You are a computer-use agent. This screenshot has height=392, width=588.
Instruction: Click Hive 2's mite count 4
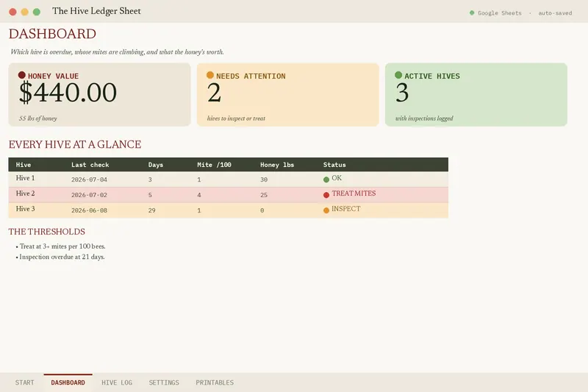click(199, 195)
